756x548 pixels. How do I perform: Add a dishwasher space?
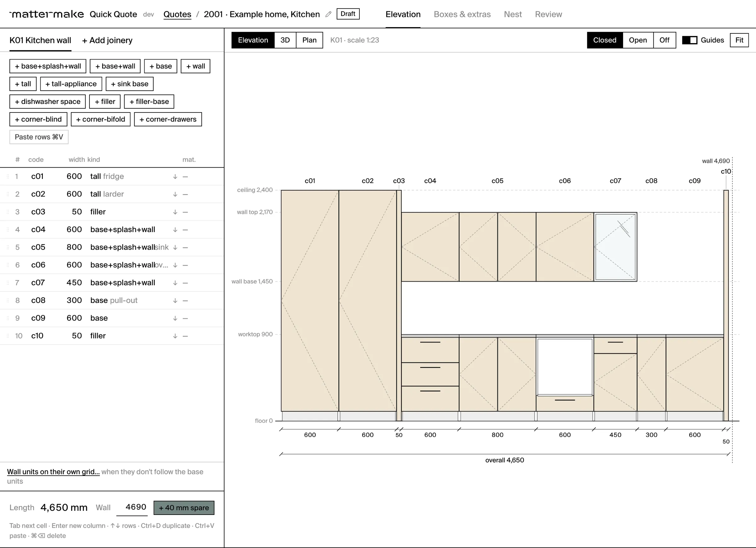click(47, 101)
